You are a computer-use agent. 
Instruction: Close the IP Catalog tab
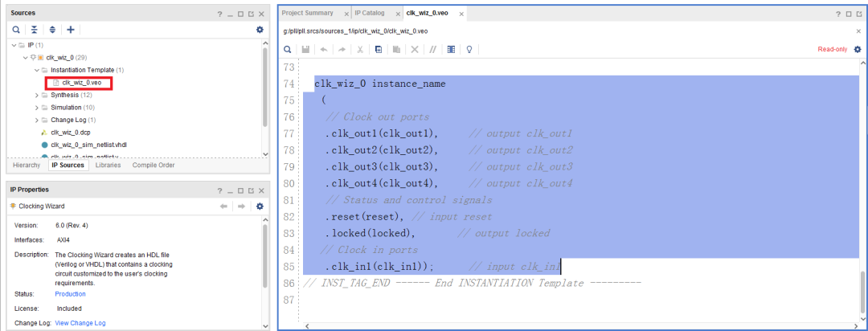click(x=397, y=14)
